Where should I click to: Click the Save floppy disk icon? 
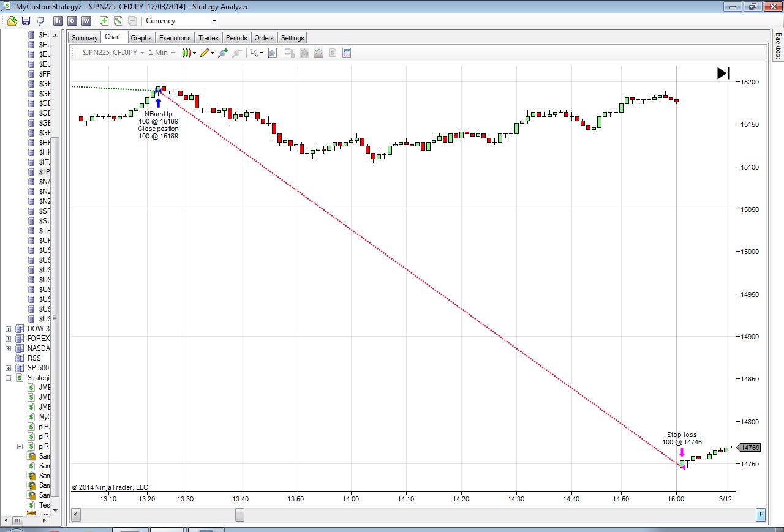coord(26,21)
